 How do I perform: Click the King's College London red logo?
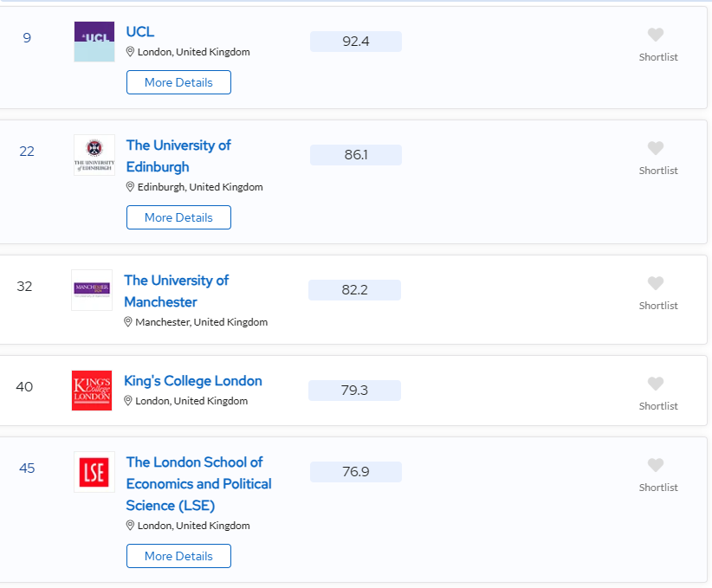[92, 391]
